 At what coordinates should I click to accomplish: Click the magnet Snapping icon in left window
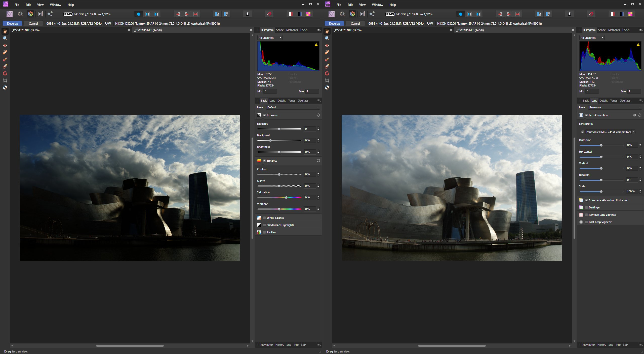coord(269,14)
